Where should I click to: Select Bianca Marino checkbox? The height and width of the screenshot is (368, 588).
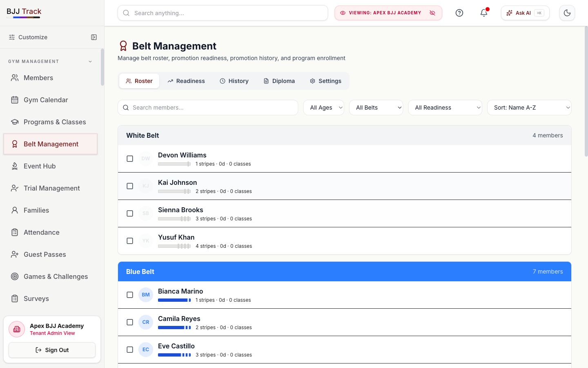(130, 295)
